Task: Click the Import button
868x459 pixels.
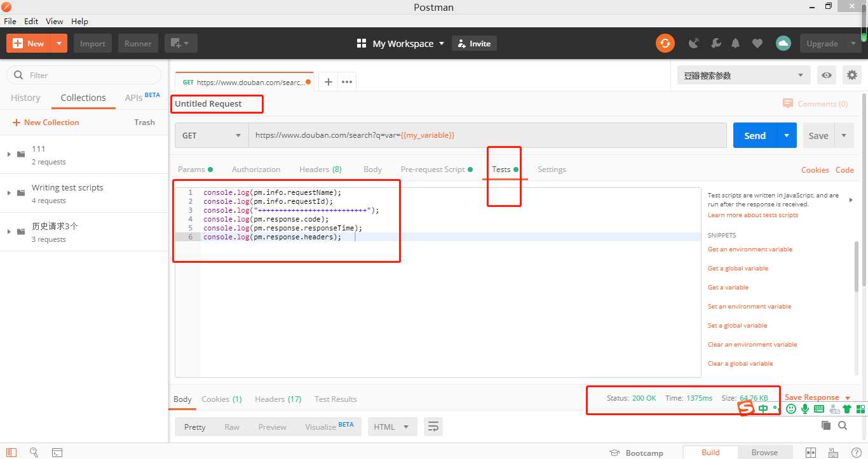Action: tap(93, 43)
